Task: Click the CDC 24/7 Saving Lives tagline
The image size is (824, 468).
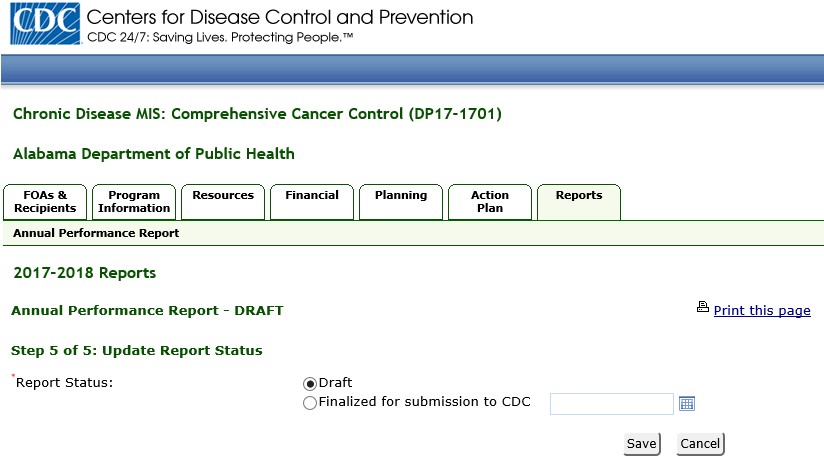Action: point(220,38)
